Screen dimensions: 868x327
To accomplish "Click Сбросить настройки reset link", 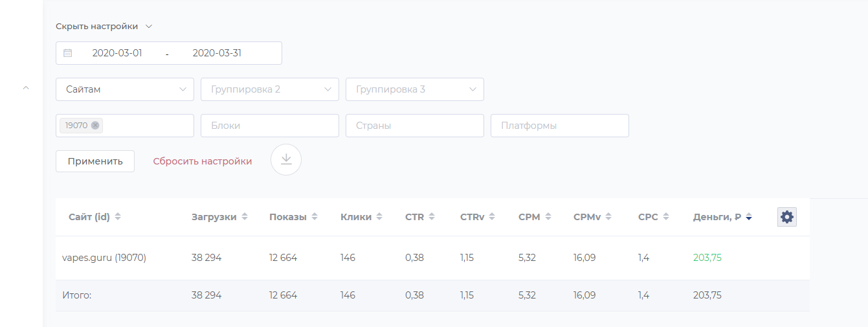I will 203,161.
